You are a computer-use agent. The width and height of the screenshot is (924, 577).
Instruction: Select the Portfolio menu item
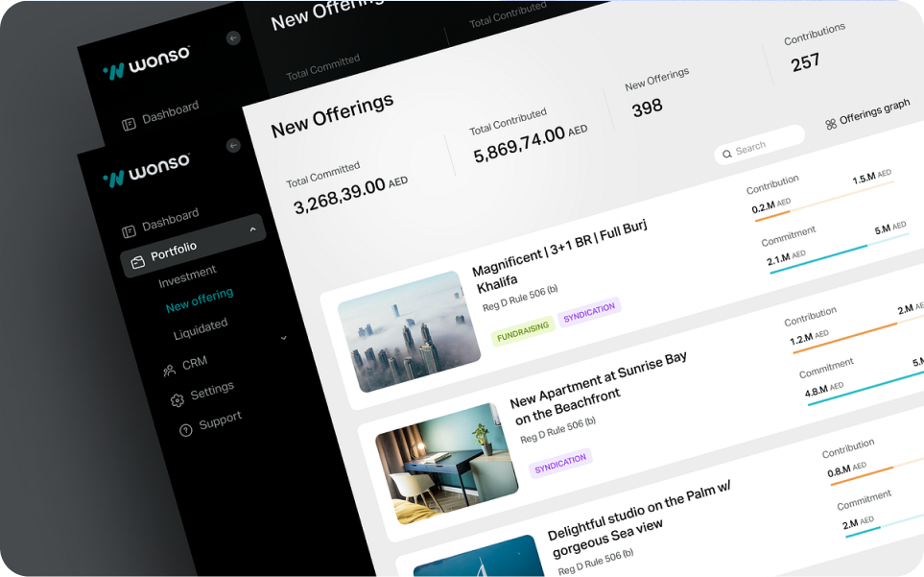[193, 245]
